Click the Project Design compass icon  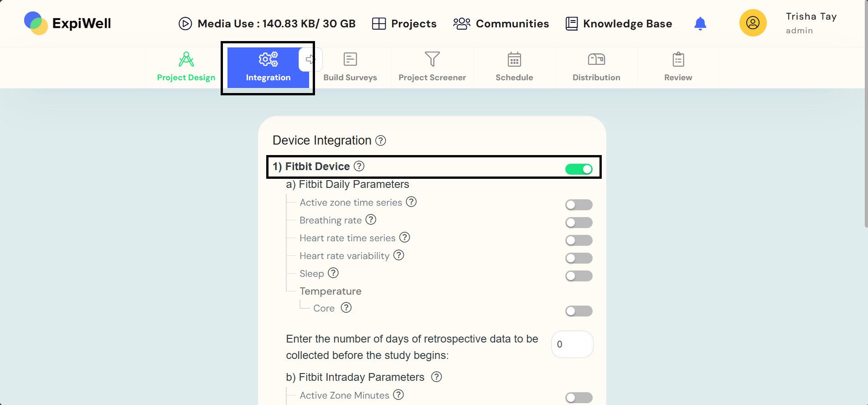pos(186,59)
